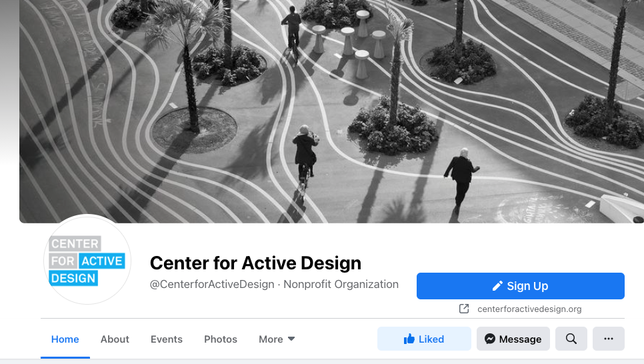Click the pencil icon on Sign Up
This screenshot has width=644, height=364.
[x=497, y=286]
